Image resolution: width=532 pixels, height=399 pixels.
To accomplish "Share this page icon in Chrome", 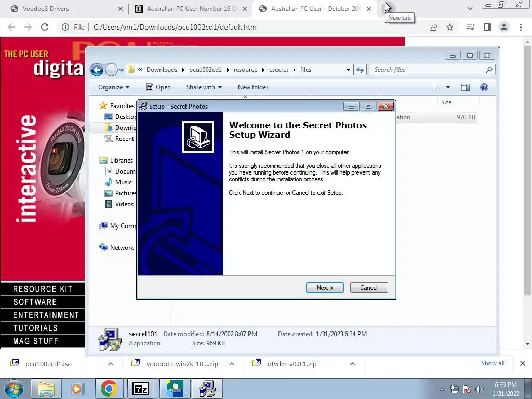I will [x=433, y=27].
